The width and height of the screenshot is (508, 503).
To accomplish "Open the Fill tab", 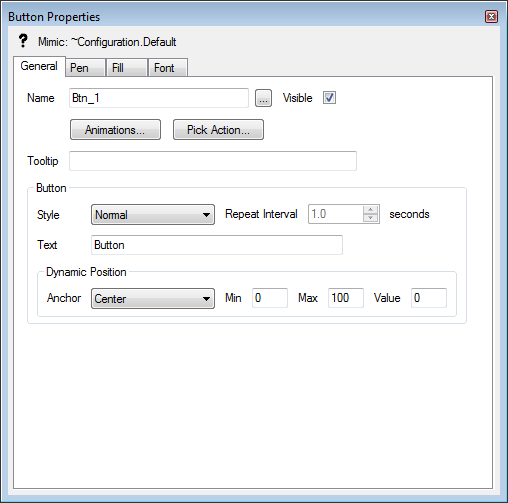I will (127, 68).
